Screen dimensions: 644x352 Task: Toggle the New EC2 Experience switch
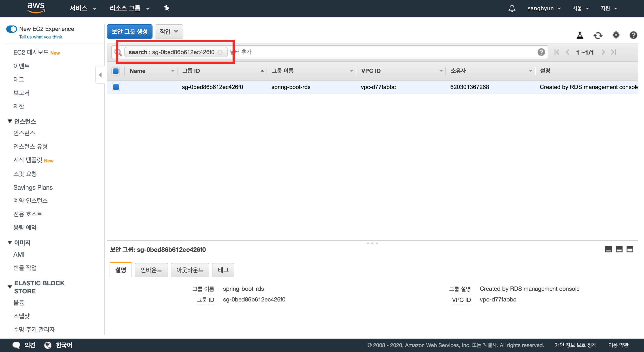click(x=11, y=29)
